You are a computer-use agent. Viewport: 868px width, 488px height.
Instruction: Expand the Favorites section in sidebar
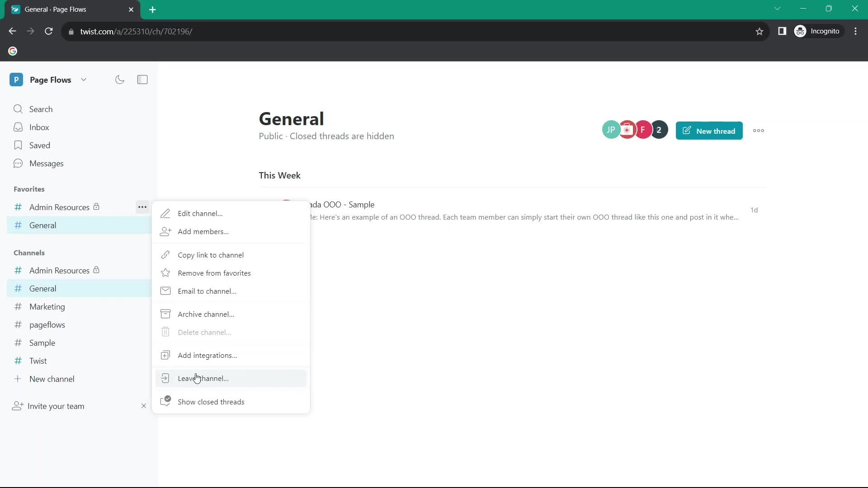point(28,189)
